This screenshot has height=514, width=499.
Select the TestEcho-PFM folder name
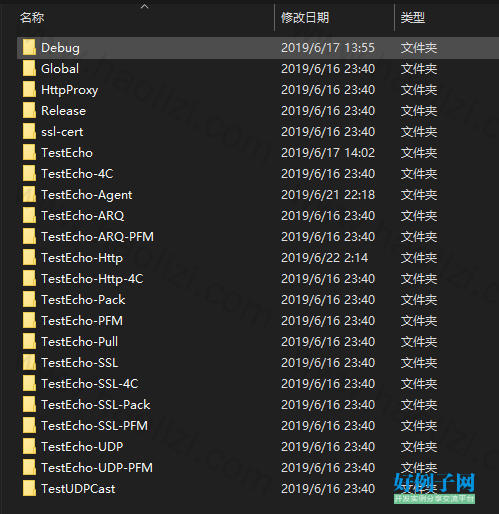pos(82,321)
